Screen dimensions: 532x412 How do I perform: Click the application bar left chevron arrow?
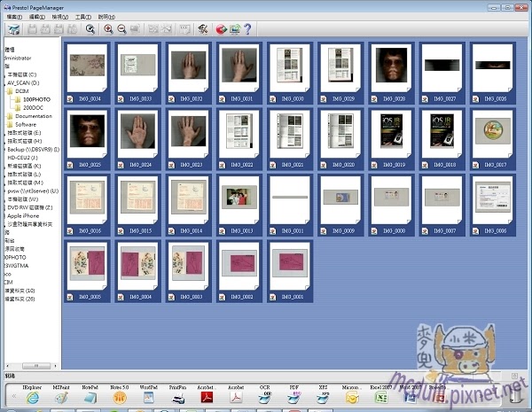coord(14,396)
